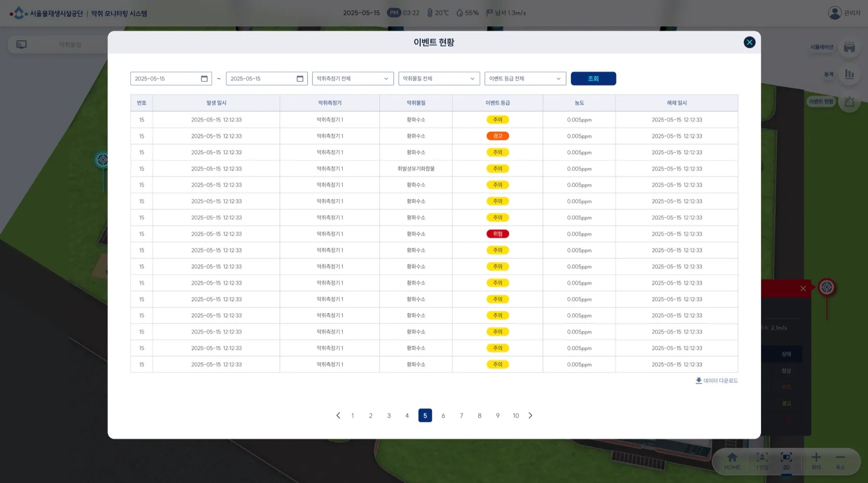The height and width of the screenshot is (483, 868).
Task: Expand 이벤트 등급 전체 dropdown
Action: coord(525,79)
